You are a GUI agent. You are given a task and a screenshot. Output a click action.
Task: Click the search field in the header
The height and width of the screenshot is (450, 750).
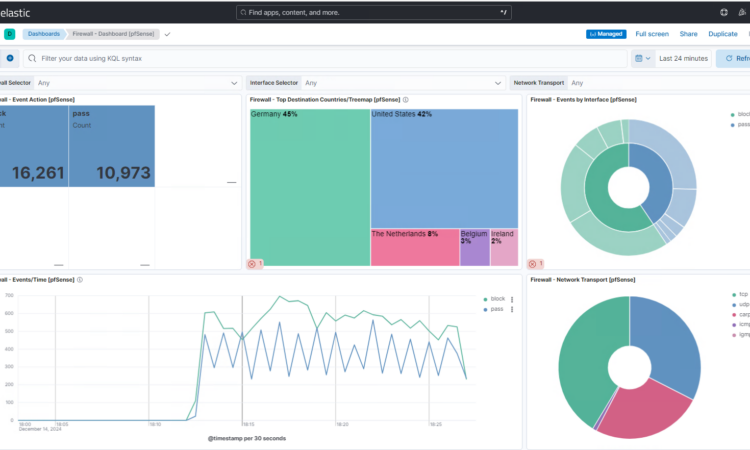coord(374,12)
